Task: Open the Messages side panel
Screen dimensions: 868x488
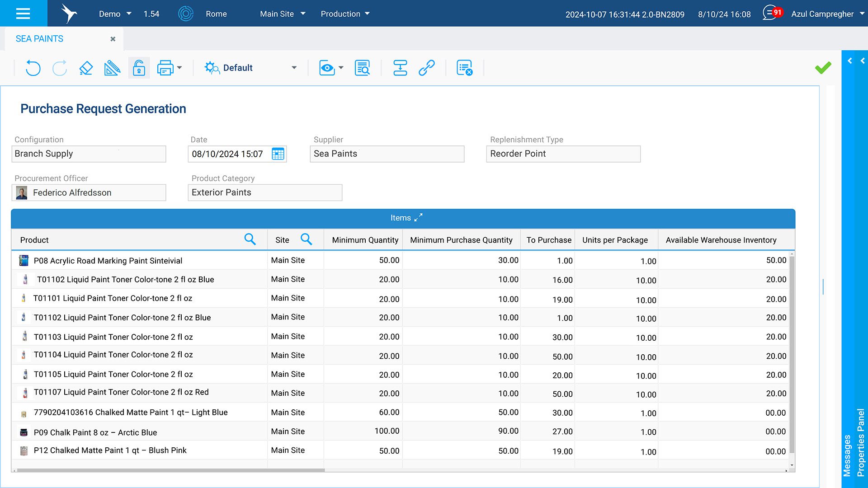Action: pos(847,455)
